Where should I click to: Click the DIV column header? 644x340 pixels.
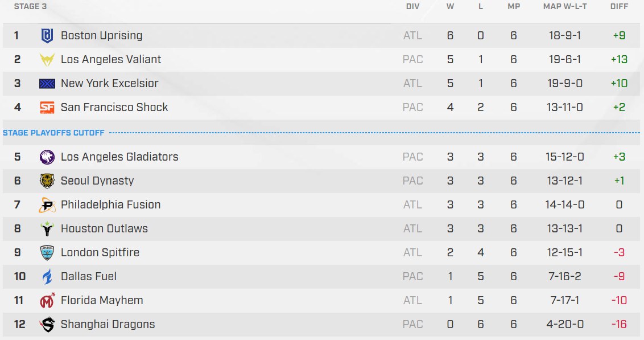coord(412,7)
